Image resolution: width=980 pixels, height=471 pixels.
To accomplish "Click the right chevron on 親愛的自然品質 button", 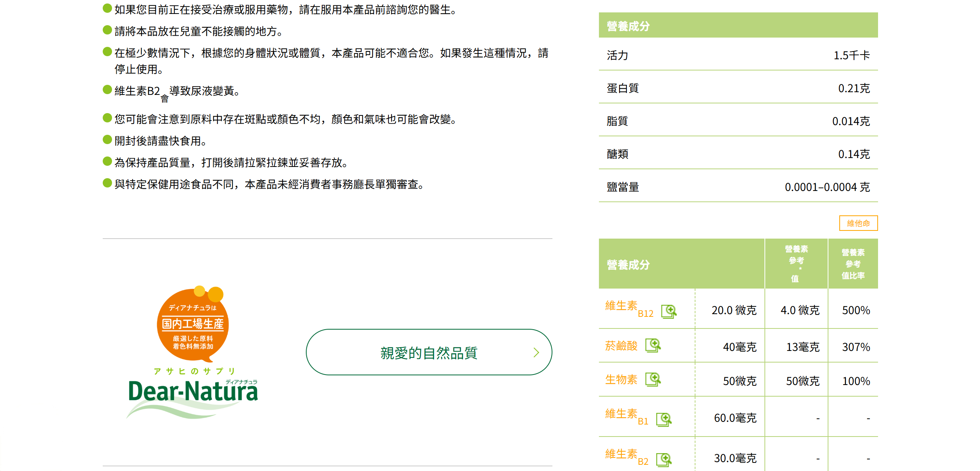I will click(536, 352).
